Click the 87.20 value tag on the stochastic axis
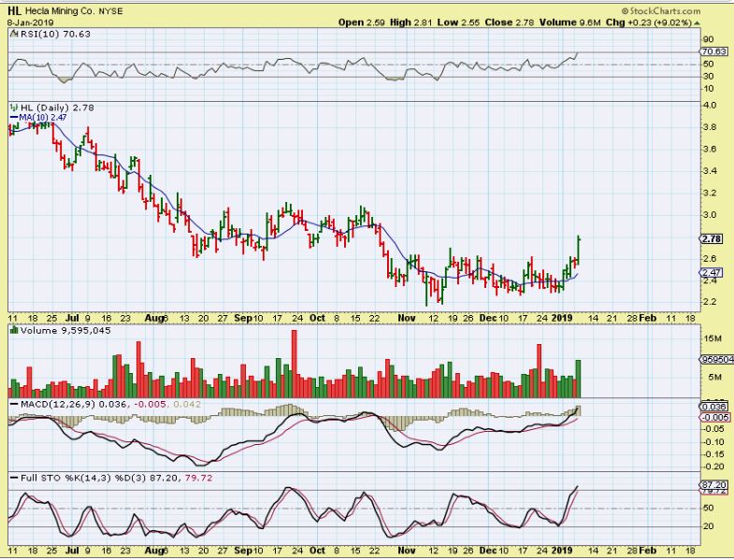Image resolution: width=734 pixels, height=560 pixels. point(714,484)
